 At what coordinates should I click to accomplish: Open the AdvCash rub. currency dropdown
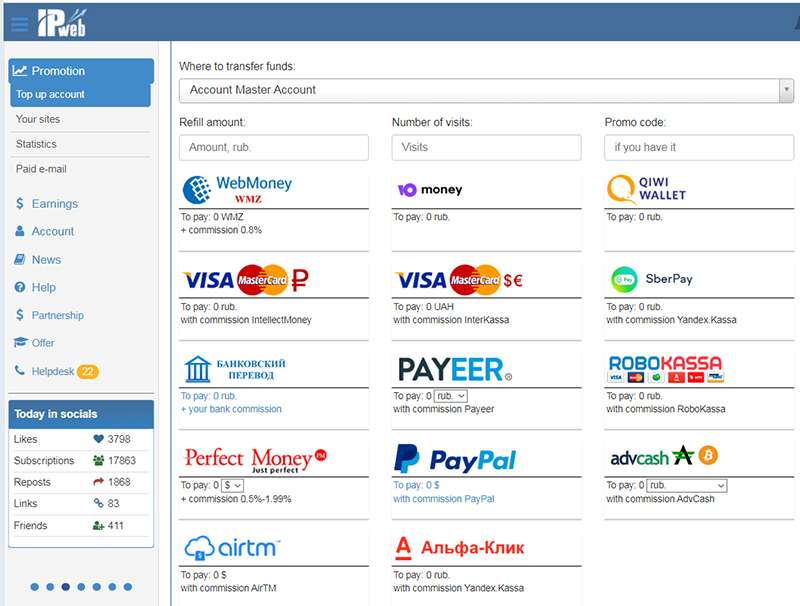pyautogui.click(x=686, y=485)
